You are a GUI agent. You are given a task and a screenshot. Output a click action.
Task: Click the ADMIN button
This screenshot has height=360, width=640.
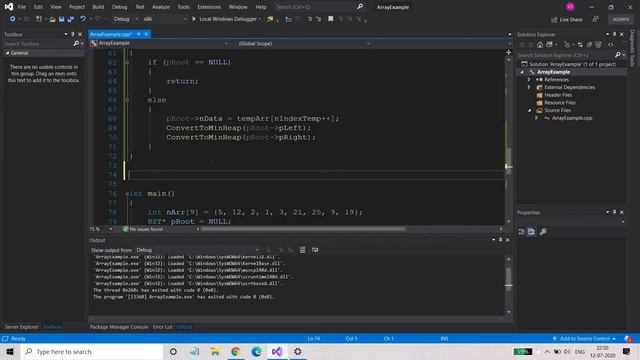click(621, 19)
